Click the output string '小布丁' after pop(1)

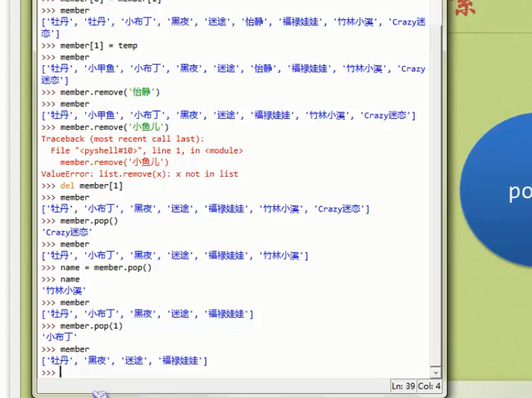pos(59,338)
